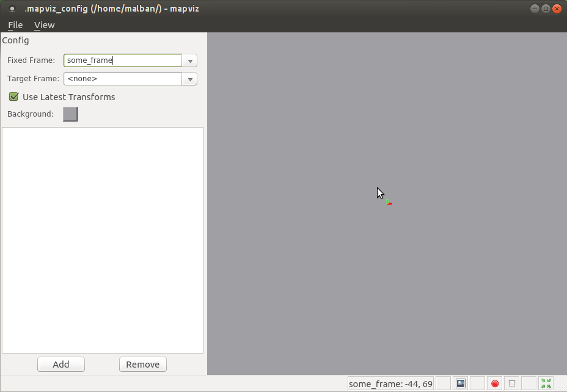Expand the Fixed Frame dropdown list

coord(189,60)
